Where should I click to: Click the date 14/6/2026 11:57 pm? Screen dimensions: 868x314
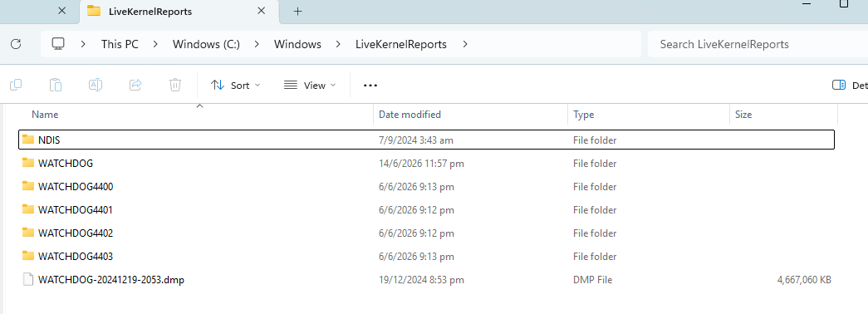[421, 164]
